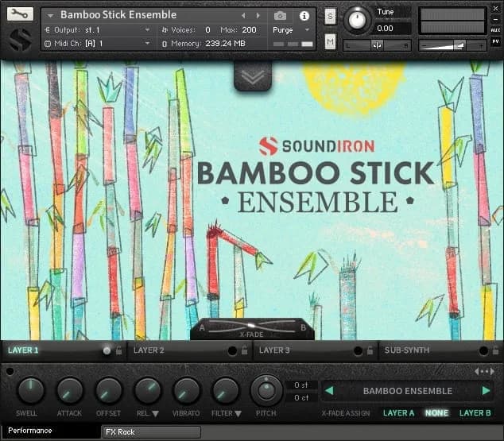Solo the instrument with the S button
Viewport: 504px width, 441px height.
(330, 16)
